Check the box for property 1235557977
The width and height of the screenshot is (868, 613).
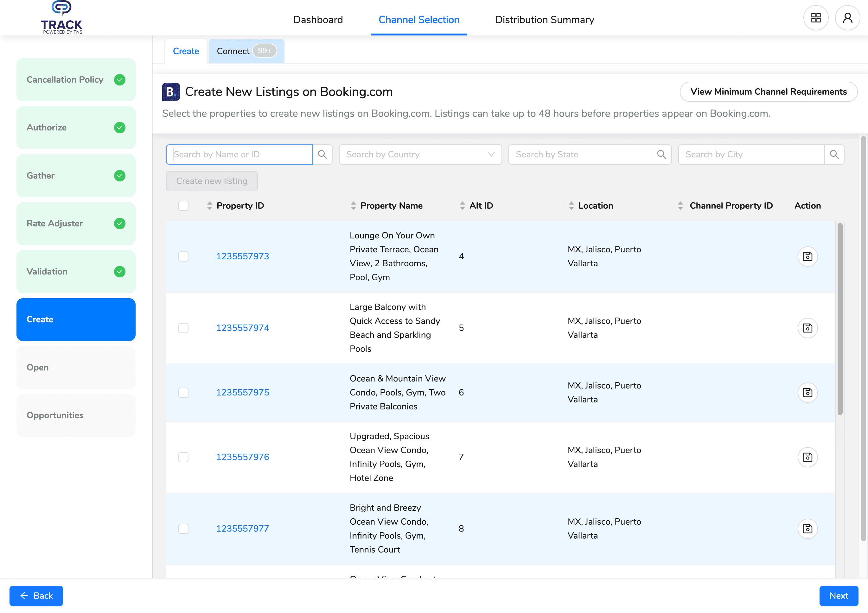click(183, 529)
